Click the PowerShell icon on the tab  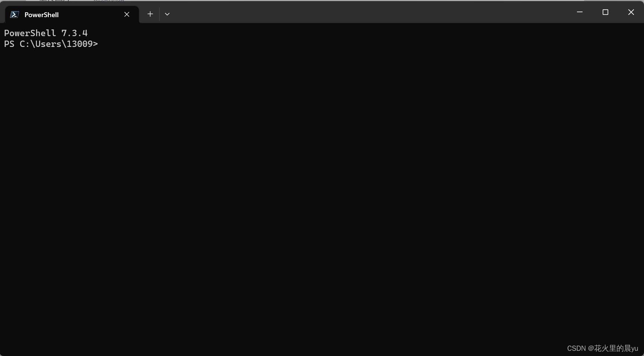click(x=14, y=14)
